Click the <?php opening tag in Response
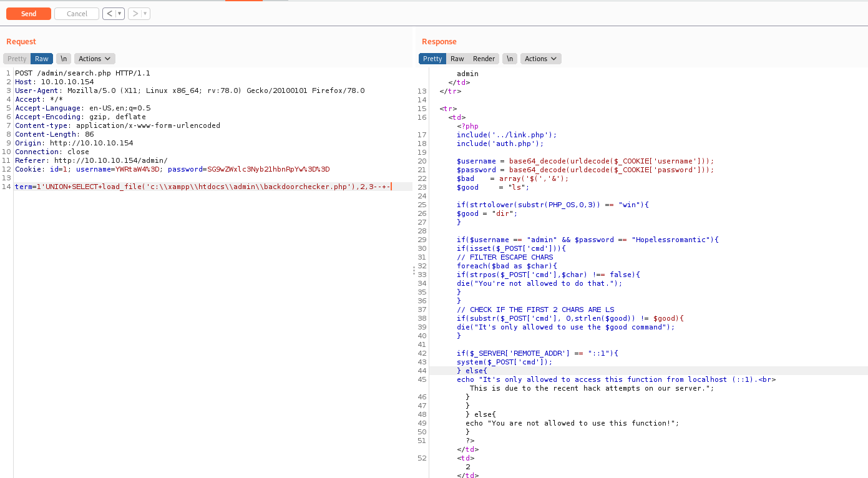 point(467,126)
